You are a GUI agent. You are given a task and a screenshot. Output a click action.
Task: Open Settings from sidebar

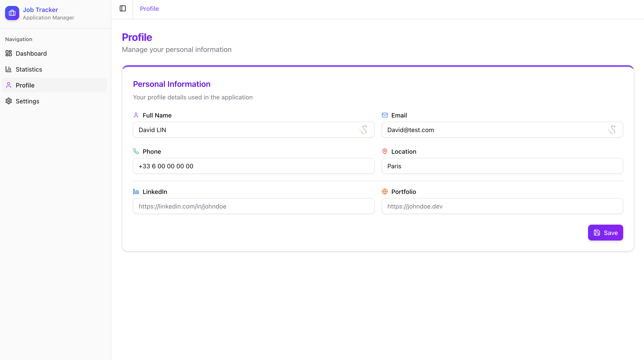[x=27, y=101]
